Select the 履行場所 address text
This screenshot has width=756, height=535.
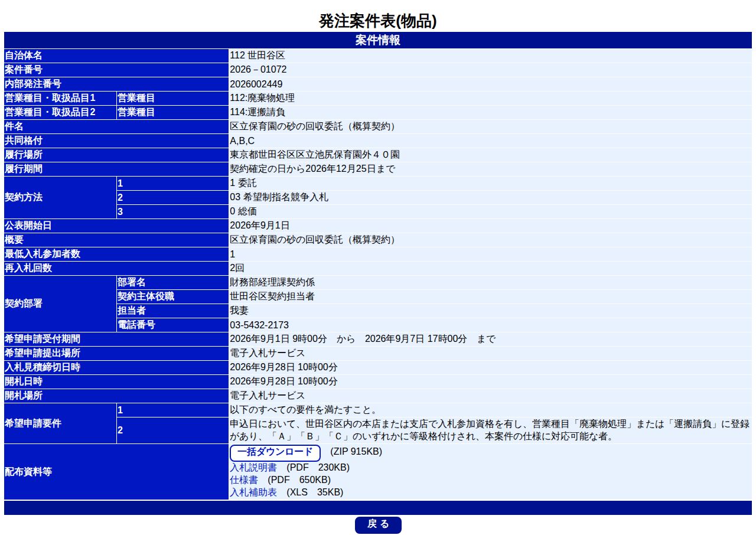point(314,155)
